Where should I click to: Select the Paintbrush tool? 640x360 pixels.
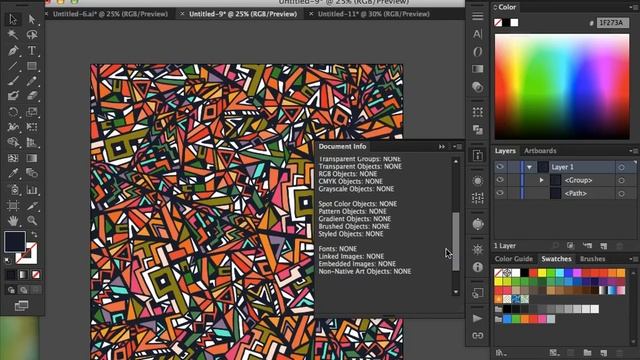coord(13,81)
